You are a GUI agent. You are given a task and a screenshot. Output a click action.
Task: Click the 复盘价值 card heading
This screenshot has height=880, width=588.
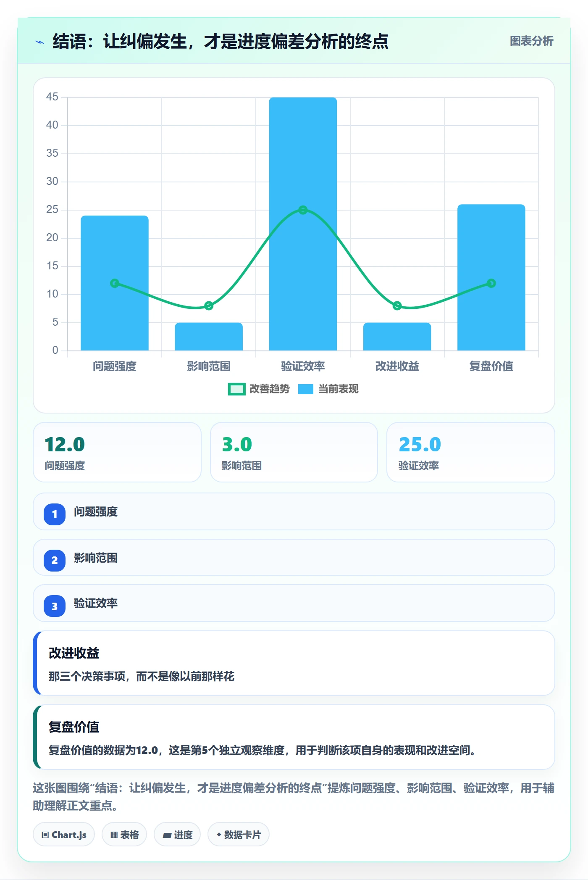tap(74, 727)
